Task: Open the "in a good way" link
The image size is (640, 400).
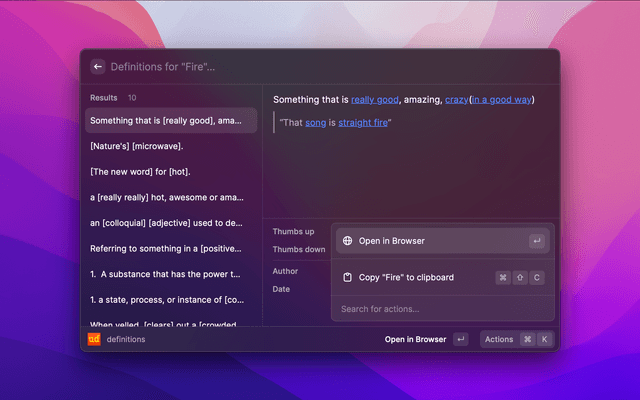Action: (502, 100)
